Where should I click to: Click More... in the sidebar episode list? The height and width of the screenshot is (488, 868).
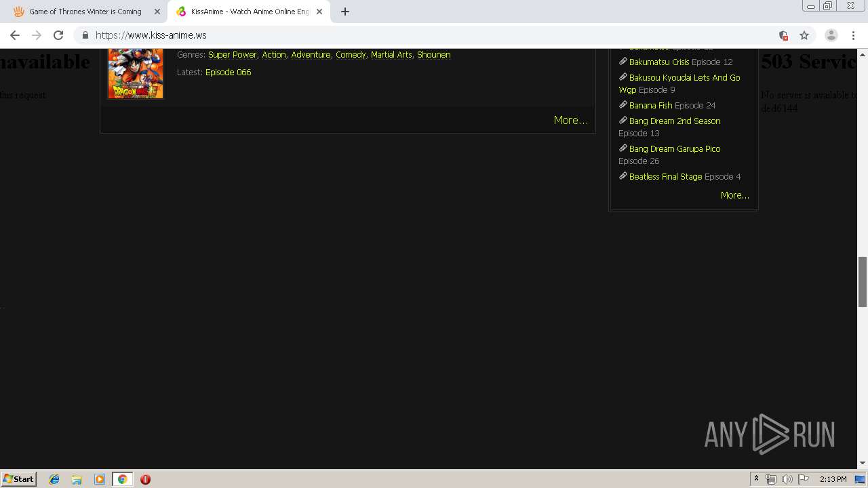(735, 195)
